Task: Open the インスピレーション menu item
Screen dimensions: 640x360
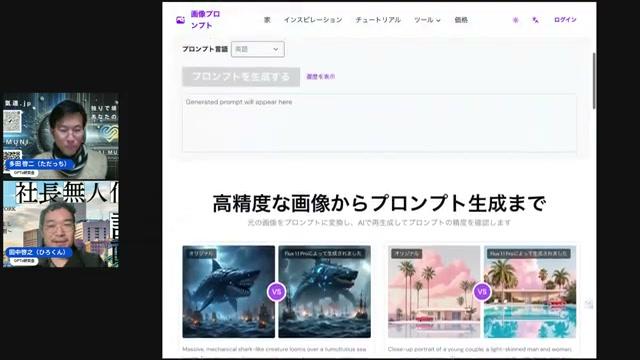Action: 313,20
